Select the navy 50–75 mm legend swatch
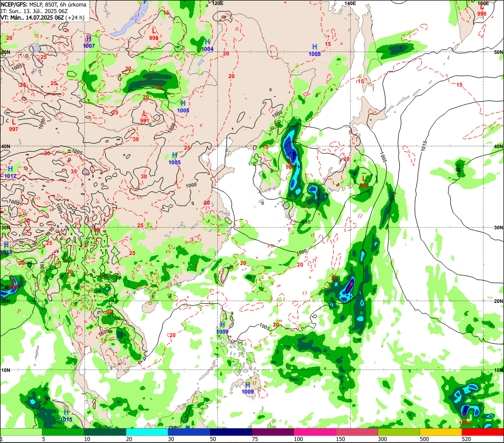This screenshot has height=443, width=504. point(231,432)
